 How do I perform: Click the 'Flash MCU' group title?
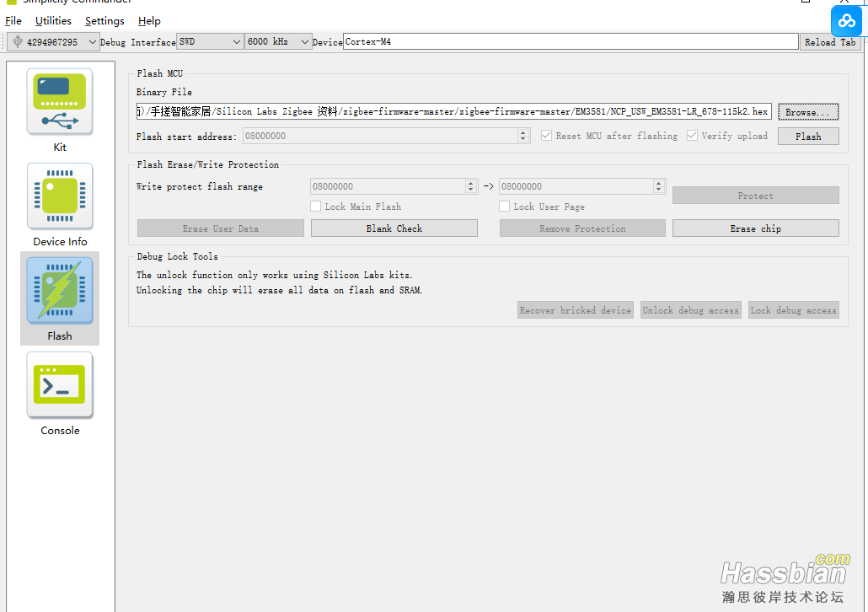click(x=160, y=73)
